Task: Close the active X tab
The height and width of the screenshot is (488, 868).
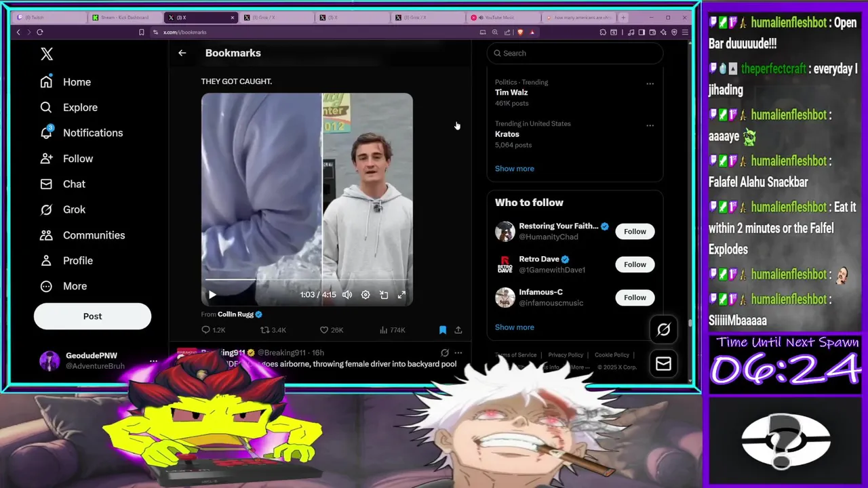Action: [x=233, y=18]
